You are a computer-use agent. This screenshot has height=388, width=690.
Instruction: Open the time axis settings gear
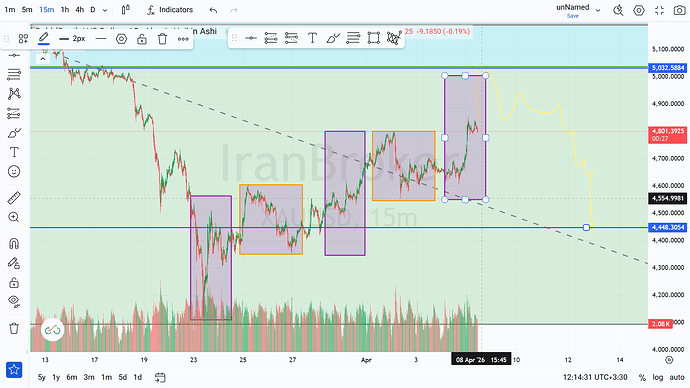point(669,360)
